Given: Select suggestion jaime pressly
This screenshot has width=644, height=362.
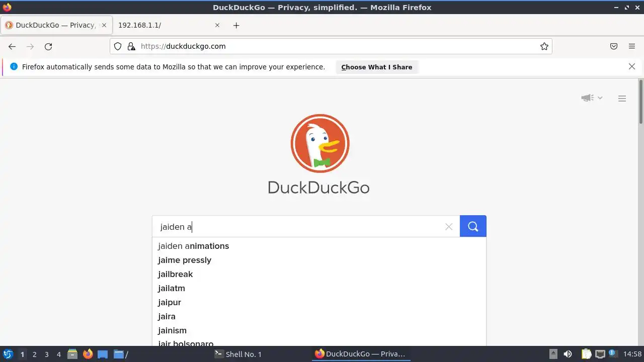Looking at the screenshot, I should 319,260.
